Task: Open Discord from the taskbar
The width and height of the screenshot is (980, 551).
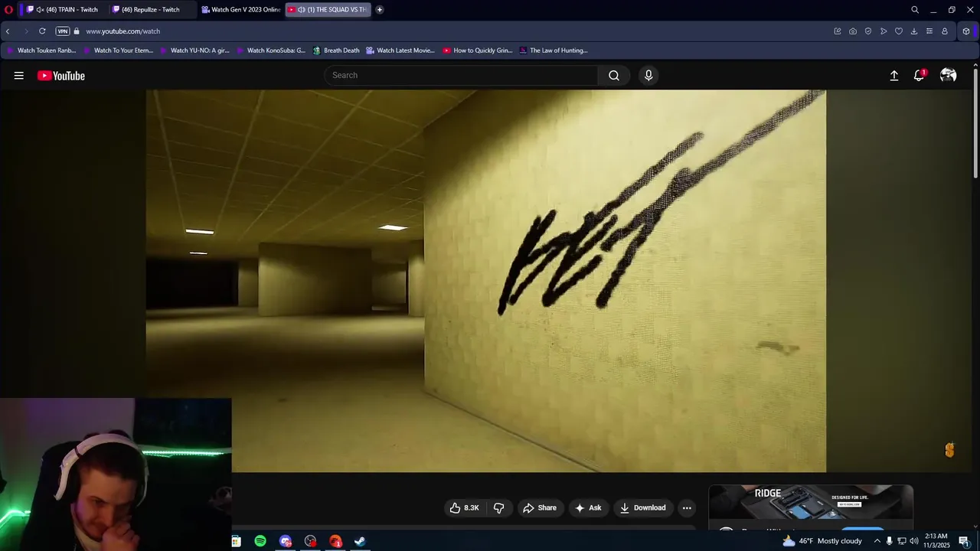Action: [x=286, y=541]
